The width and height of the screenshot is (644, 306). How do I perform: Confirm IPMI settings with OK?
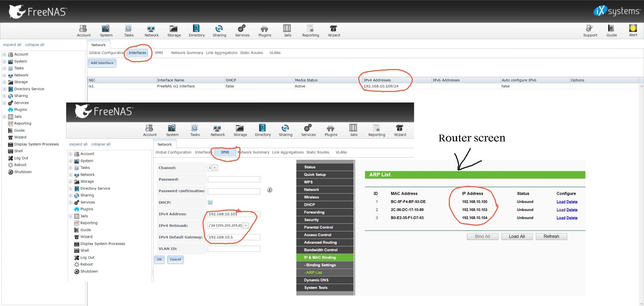[x=159, y=259]
